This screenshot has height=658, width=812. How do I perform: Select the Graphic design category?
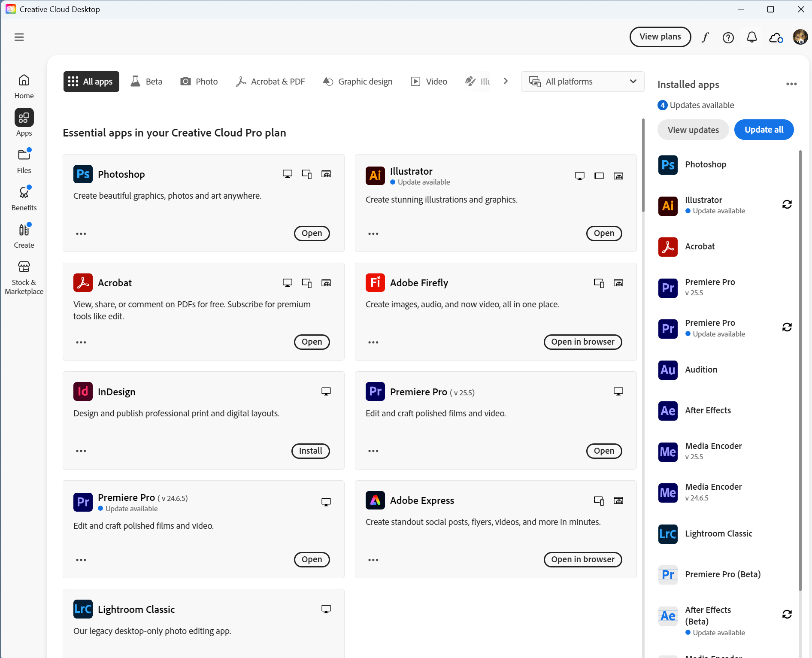[358, 81]
